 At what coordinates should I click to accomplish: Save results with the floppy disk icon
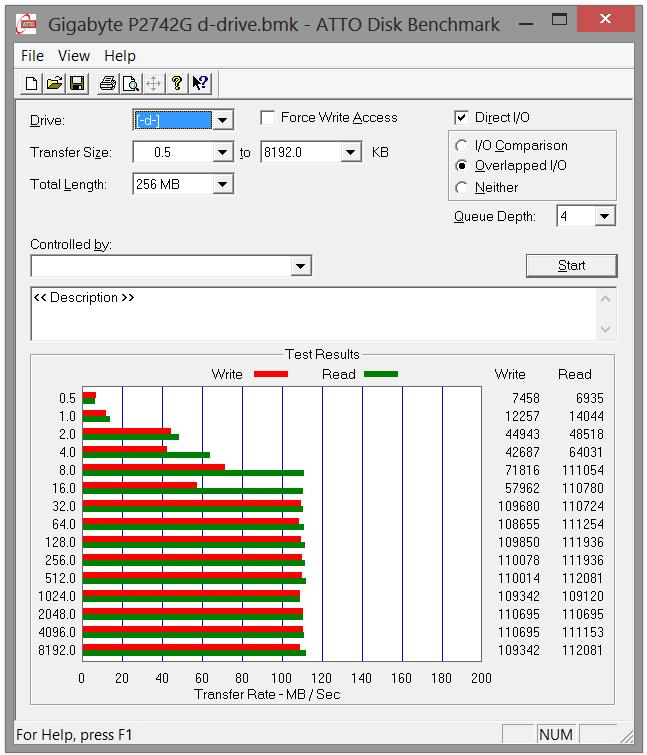click(78, 83)
